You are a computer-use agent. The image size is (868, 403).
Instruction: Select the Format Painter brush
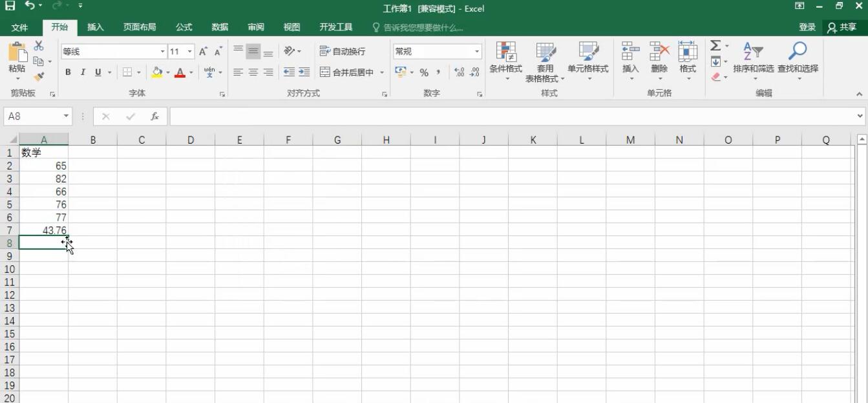(x=39, y=76)
